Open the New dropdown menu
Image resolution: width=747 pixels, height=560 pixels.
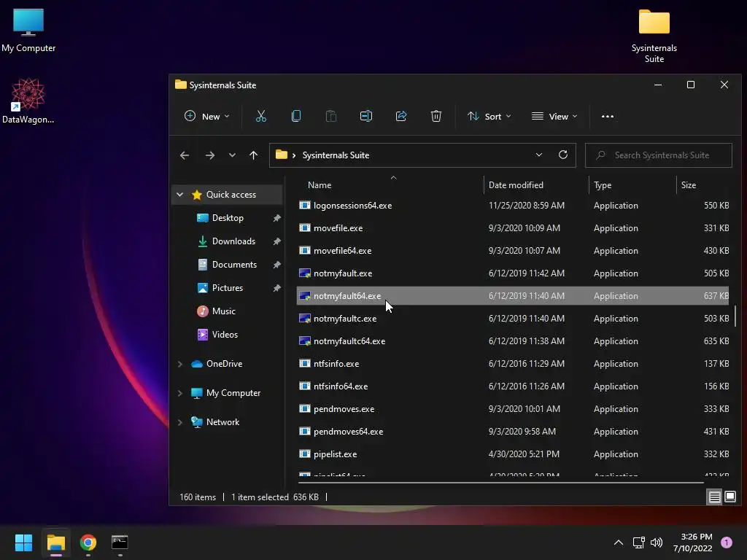206,116
